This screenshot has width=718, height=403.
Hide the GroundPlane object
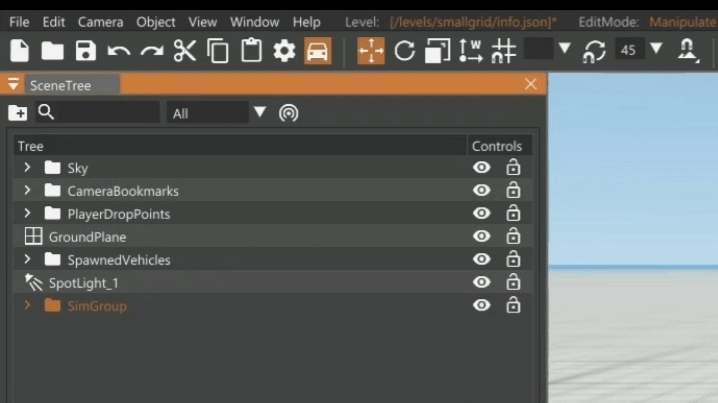(x=481, y=236)
